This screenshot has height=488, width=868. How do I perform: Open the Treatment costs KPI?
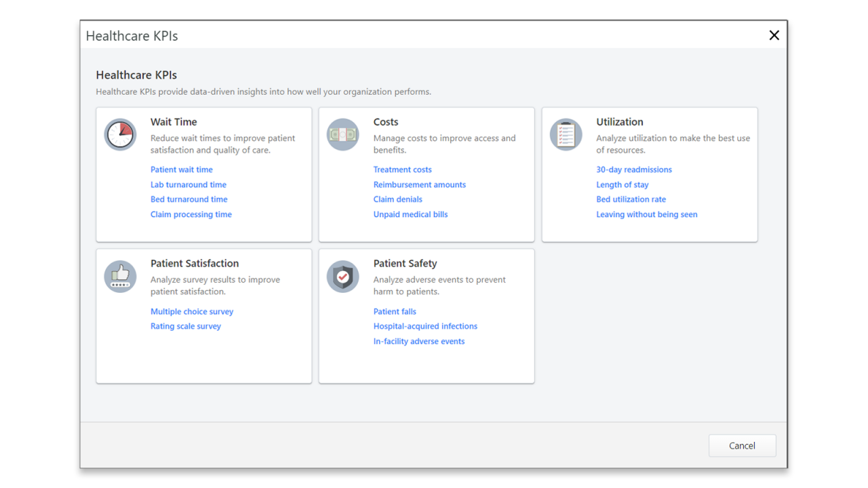click(x=402, y=169)
